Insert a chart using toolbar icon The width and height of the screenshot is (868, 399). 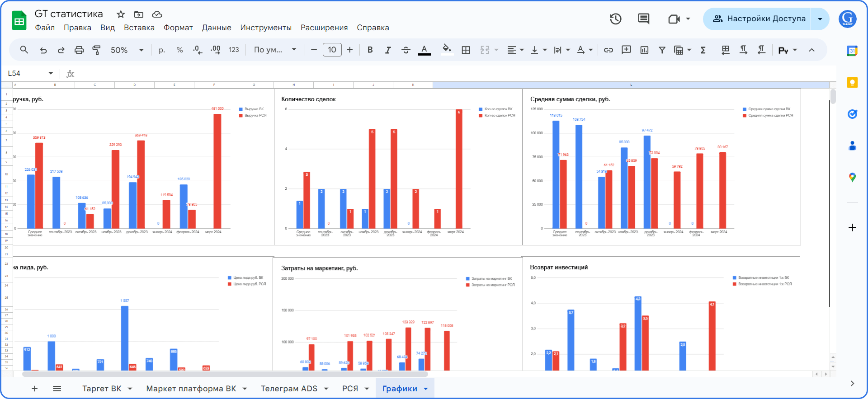644,50
